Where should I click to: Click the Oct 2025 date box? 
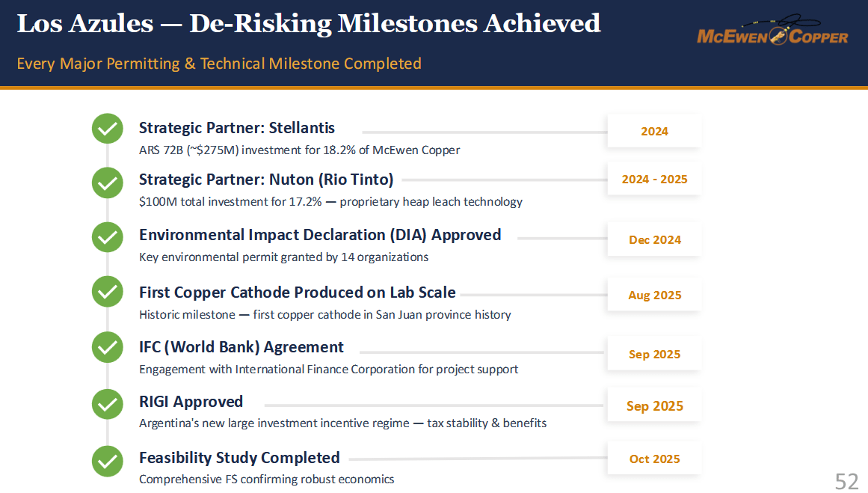pyautogui.click(x=654, y=459)
